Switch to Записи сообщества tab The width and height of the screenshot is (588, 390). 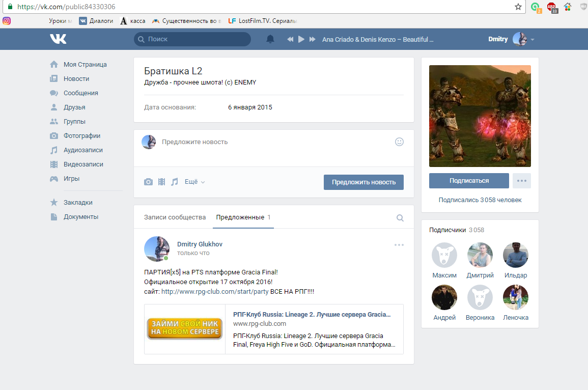pos(175,217)
